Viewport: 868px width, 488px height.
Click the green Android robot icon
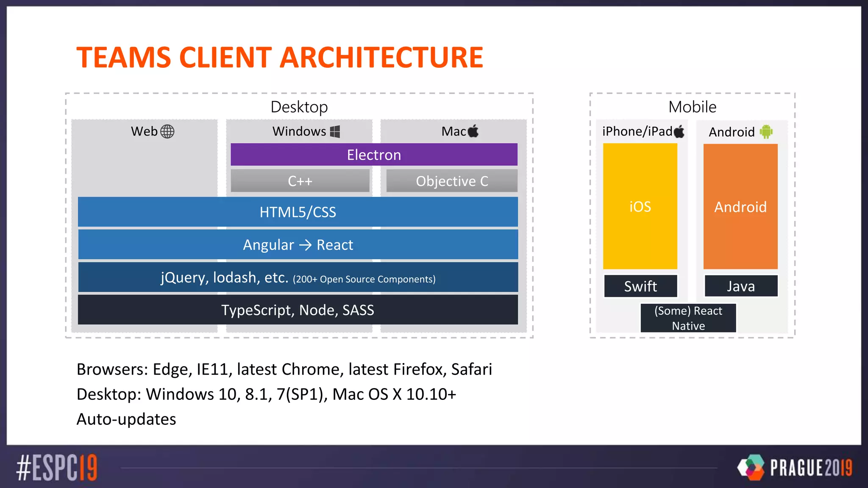[766, 132]
